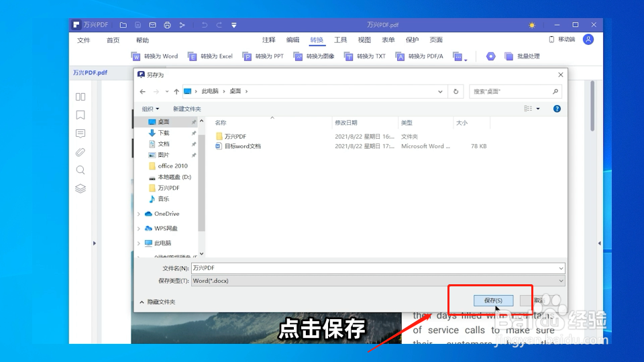Open the 组织 dropdown menu
The image size is (644, 362).
(x=150, y=109)
